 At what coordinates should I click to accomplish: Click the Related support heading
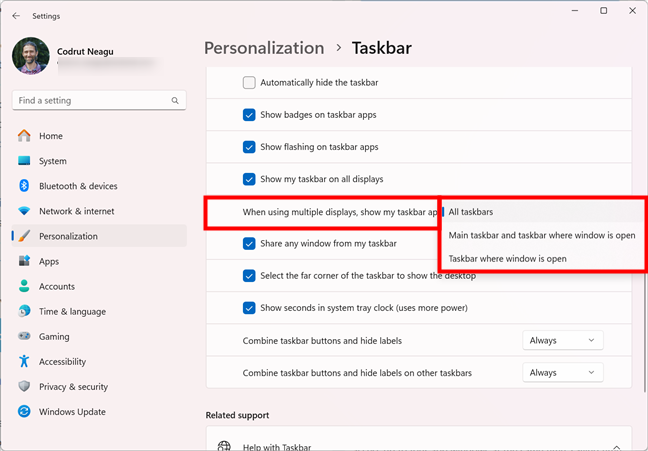coord(237,415)
